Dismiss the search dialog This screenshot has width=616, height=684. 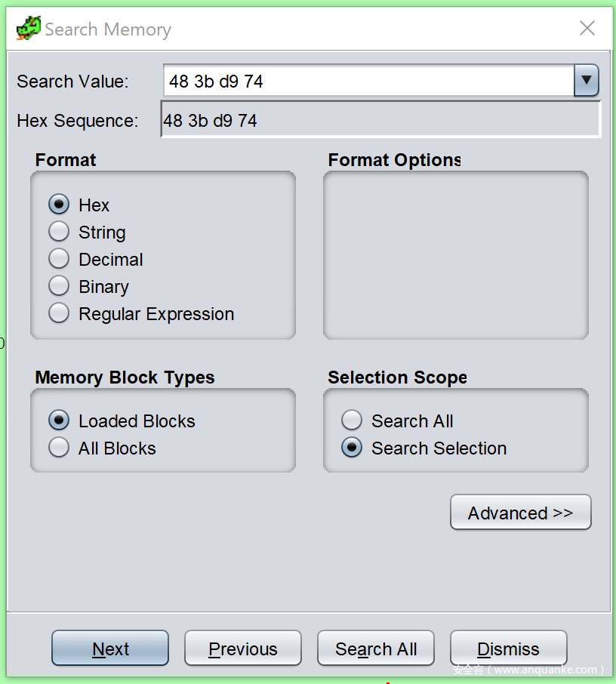tap(508, 649)
